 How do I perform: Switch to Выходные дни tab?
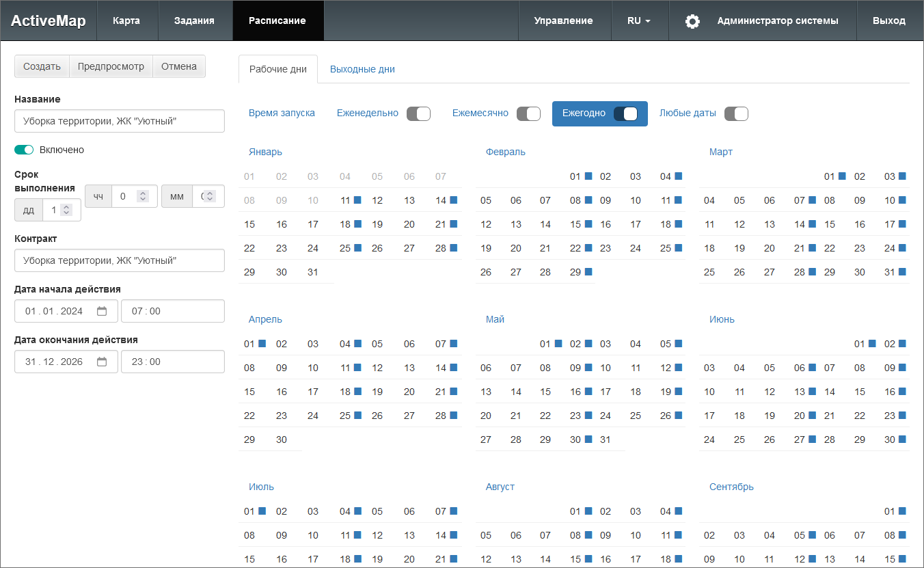point(362,69)
